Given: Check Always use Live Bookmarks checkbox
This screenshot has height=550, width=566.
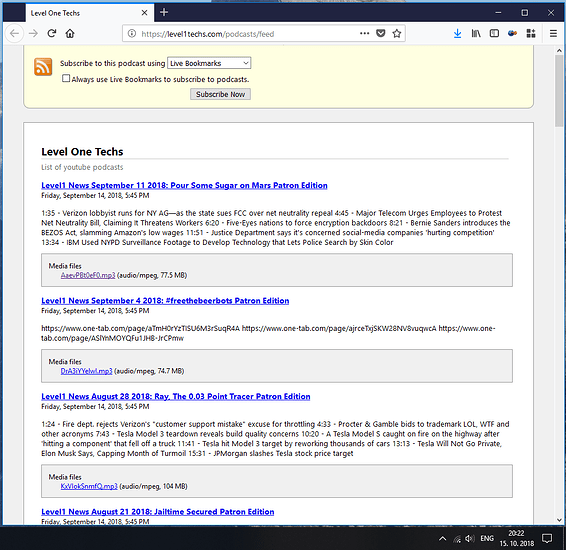Looking at the screenshot, I should point(66,78).
